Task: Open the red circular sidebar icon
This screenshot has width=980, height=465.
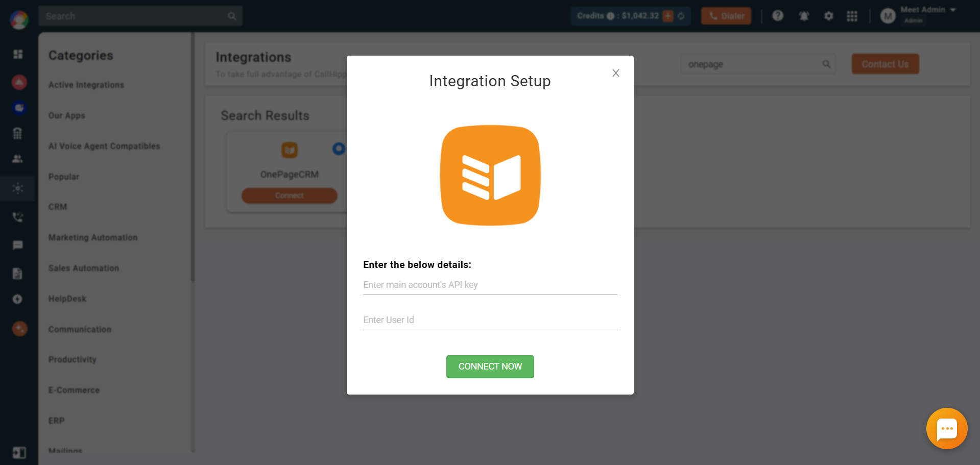Action: (x=19, y=82)
